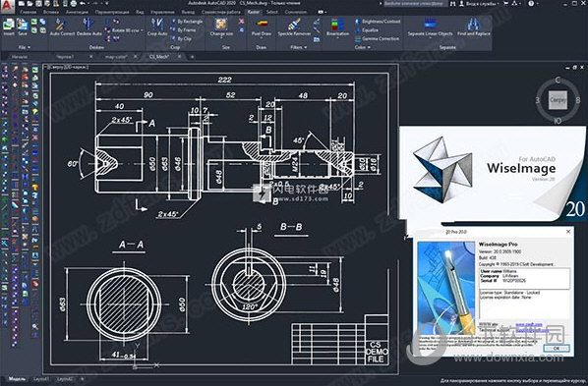Viewport: 588px width, 386px height.
Task: Open the technical support email link
Action: pos(533,330)
